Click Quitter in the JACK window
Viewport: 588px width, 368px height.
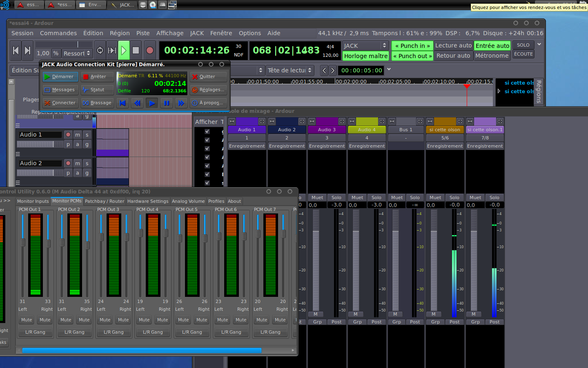click(x=208, y=76)
